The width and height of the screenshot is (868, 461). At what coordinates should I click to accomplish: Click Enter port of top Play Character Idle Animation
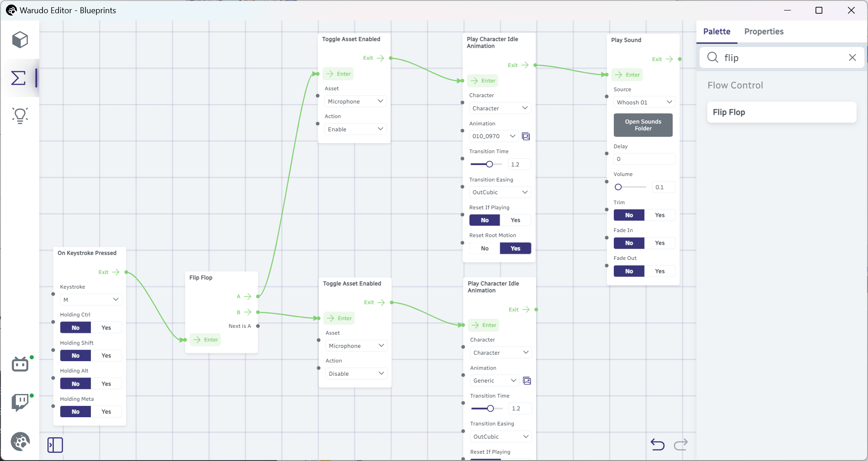(483, 81)
